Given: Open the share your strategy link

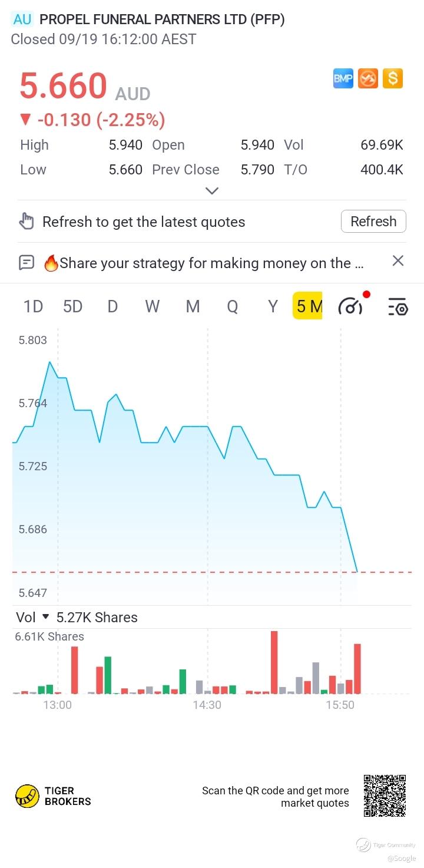Looking at the screenshot, I should pos(211,263).
